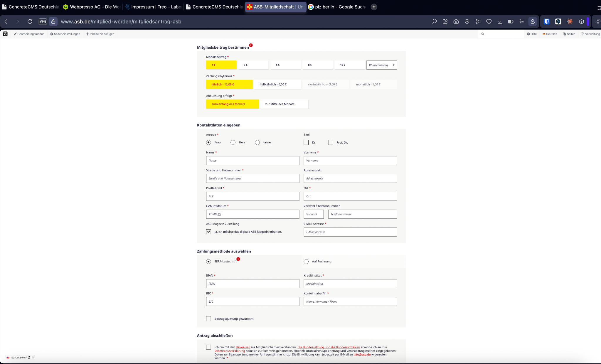
Task: Check the Dr. title checkbox
Action: [306, 142]
